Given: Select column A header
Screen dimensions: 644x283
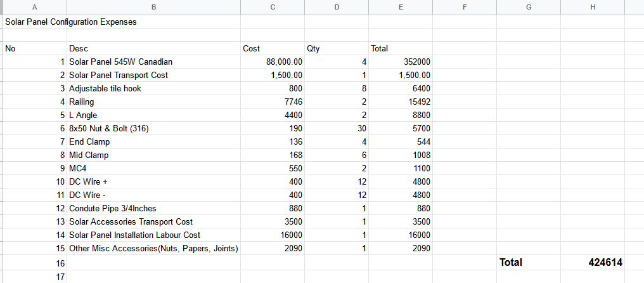Looking at the screenshot, I should click(34, 7).
